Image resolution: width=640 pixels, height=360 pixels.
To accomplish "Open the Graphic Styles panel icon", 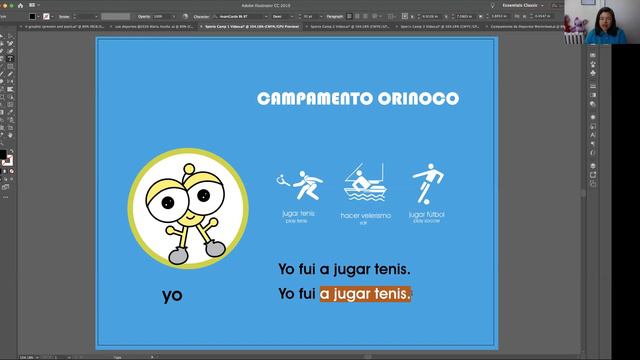I will 593,126.
